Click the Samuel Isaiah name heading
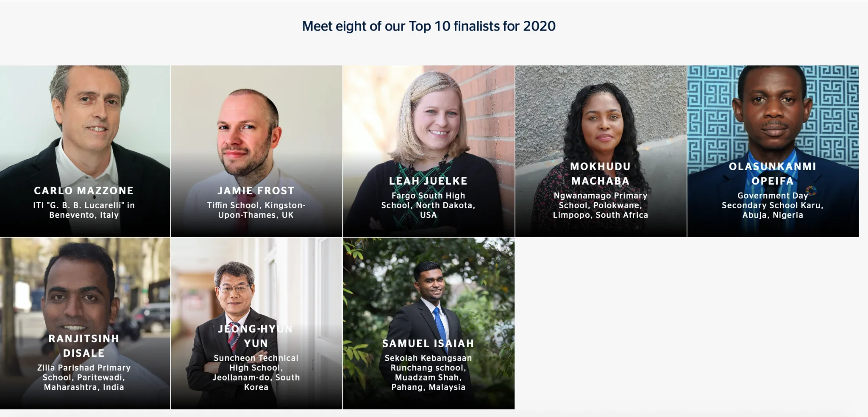 428,344
